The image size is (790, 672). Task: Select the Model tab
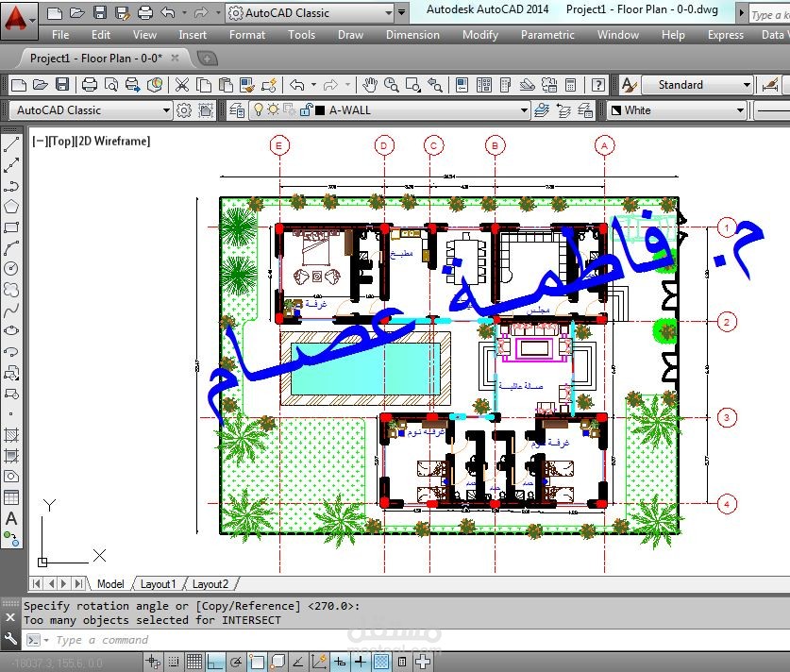pos(110,584)
